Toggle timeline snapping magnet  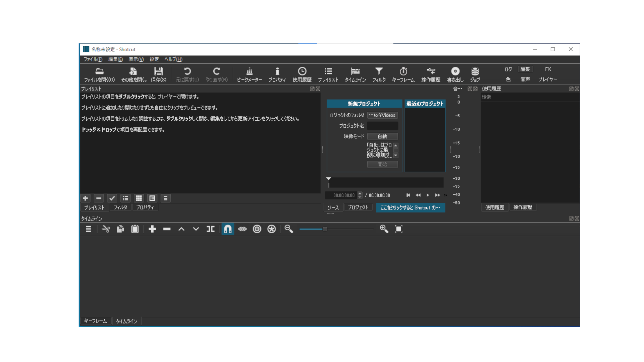(228, 229)
